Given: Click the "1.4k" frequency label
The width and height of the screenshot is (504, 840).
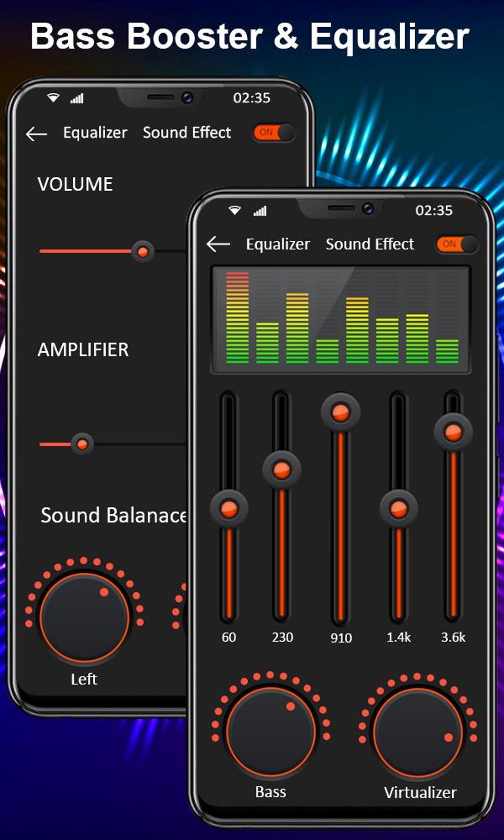Looking at the screenshot, I should point(399,637).
